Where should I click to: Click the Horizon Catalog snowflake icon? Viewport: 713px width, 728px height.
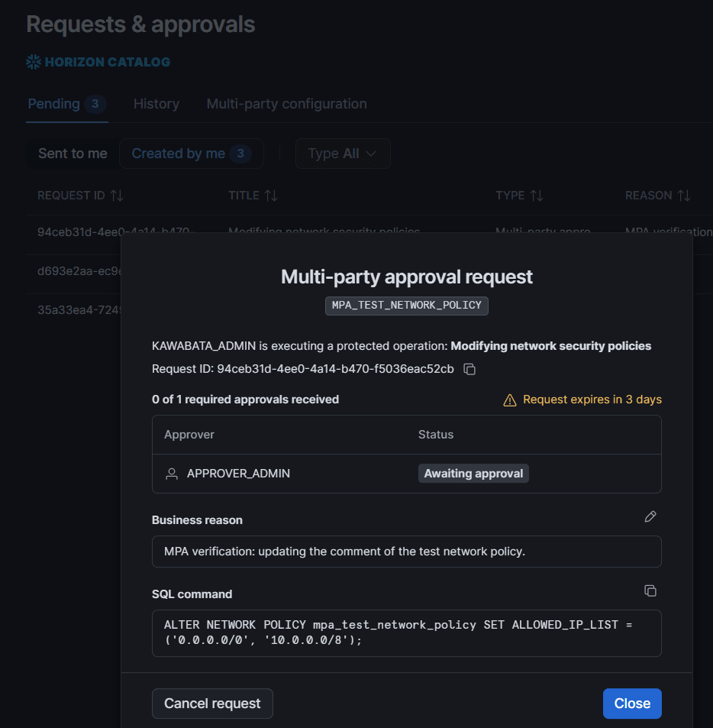[34, 62]
